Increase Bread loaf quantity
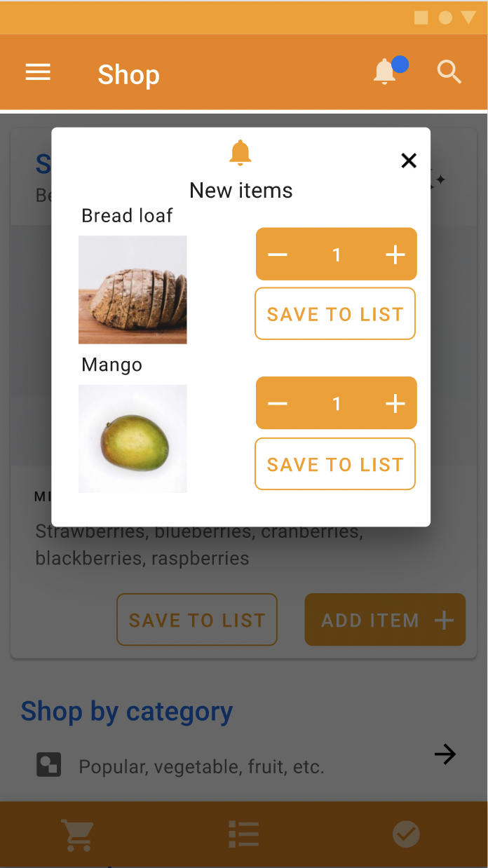 click(395, 254)
